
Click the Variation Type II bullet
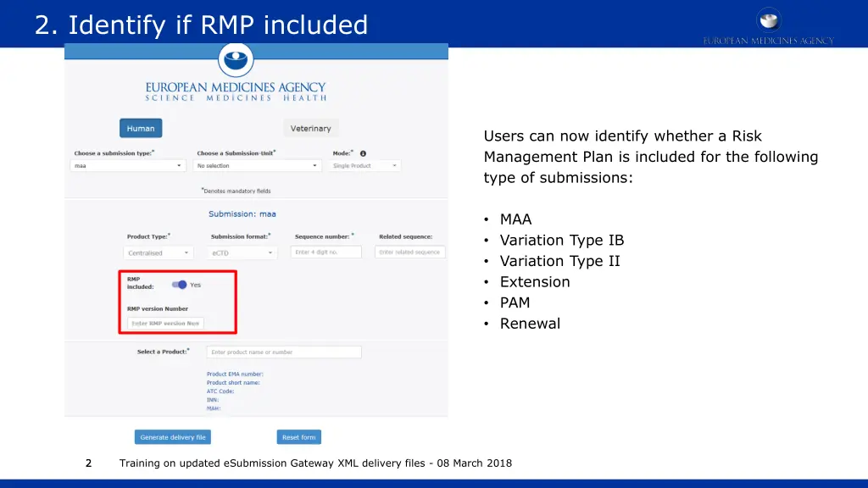click(x=559, y=261)
